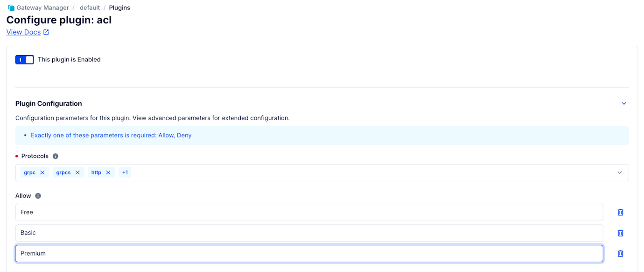Viewport: 644px width, 272px height.
Task: Click the info icon beside Protocols
Action: tap(55, 156)
